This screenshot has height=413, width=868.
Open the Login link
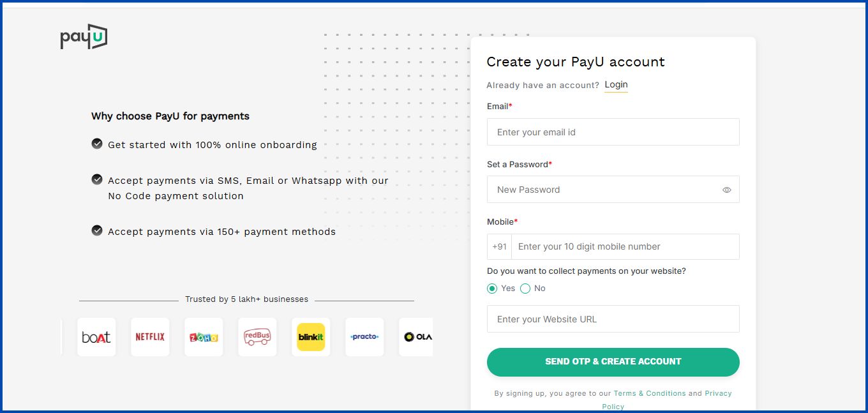[615, 84]
